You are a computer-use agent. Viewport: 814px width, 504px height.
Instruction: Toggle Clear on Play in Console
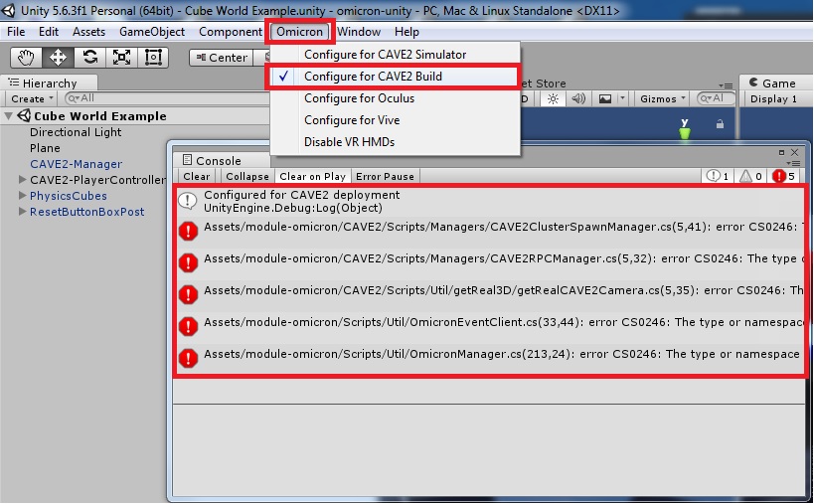(x=312, y=177)
